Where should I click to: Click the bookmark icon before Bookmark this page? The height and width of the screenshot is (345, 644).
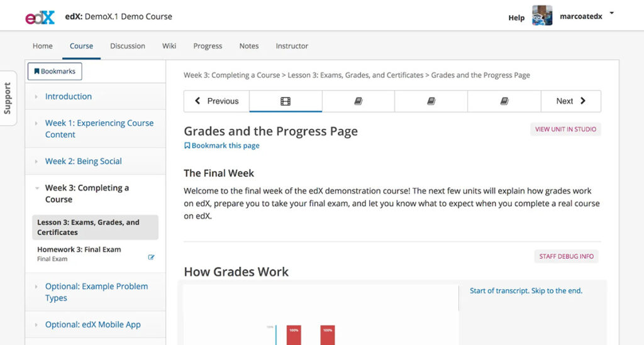click(x=187, y=146)
